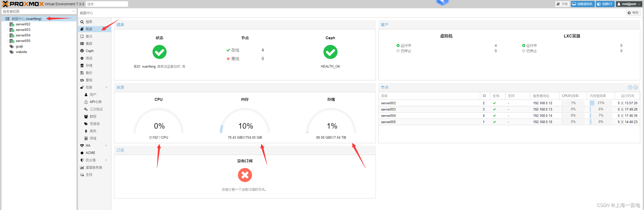This screenshot has height=210, width=644.
Task: Open the 支持 support chat icon
Action: (82, 175)
